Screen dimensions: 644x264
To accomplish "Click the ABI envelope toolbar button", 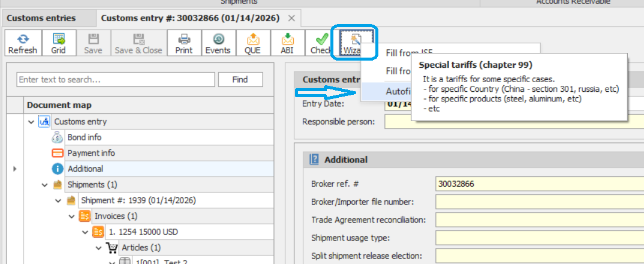I will click(287, 43).
